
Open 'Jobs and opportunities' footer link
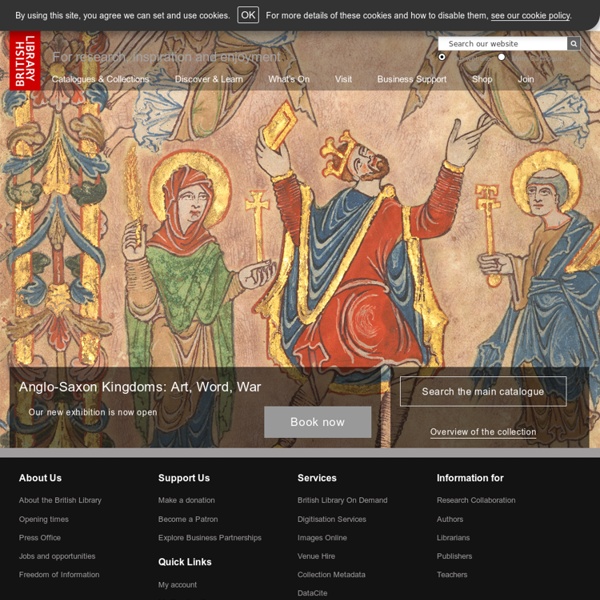(x=57, y=556)
